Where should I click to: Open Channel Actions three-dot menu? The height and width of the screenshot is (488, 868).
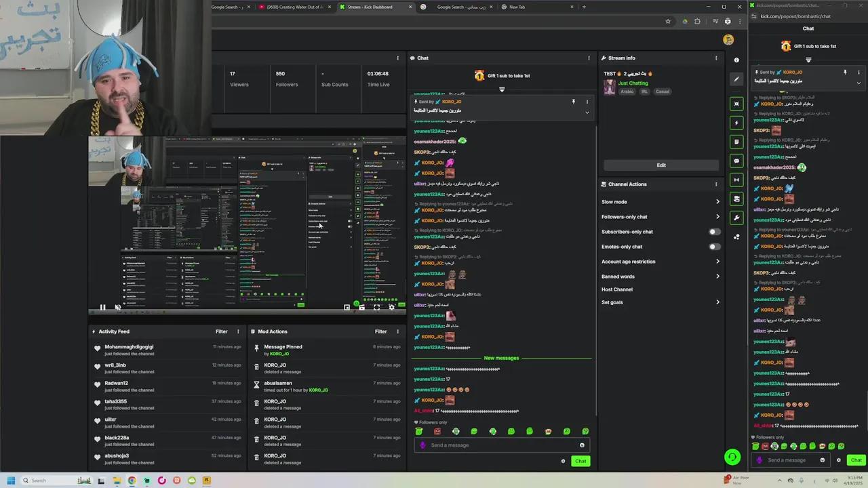[716, 184]
